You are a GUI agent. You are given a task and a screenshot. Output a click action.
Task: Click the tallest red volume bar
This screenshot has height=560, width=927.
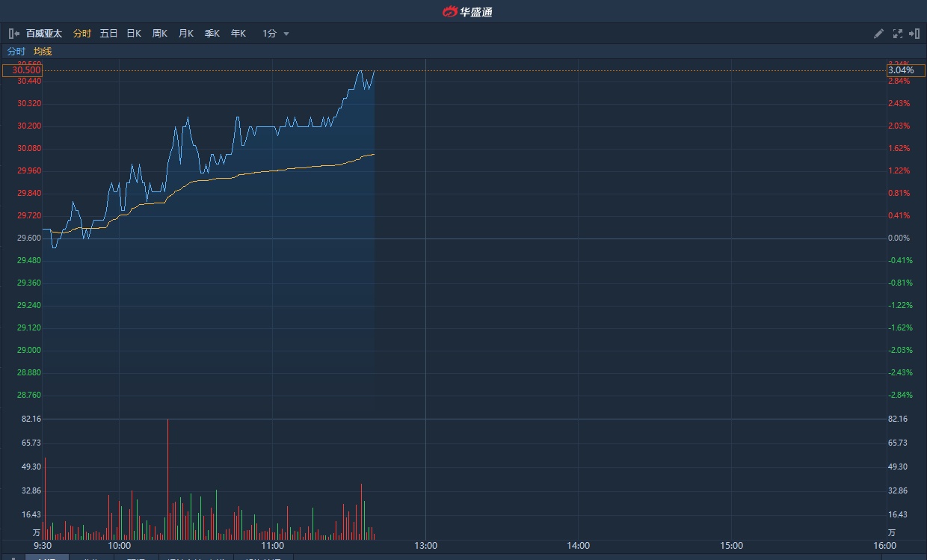click(167, 479)
